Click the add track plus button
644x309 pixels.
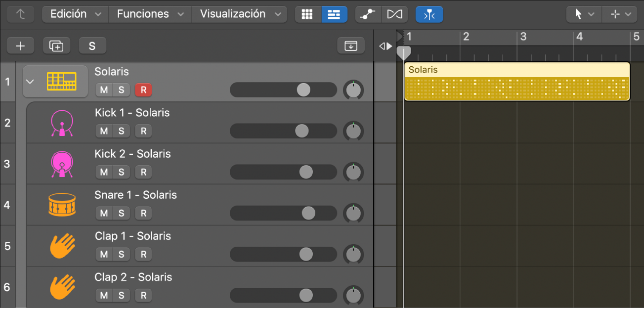coord(20,45)
